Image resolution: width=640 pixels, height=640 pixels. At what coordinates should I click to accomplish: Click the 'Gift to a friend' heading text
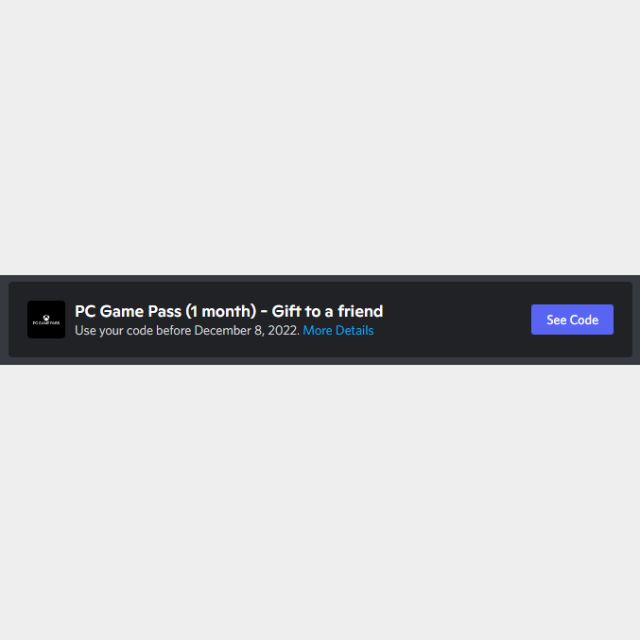pyautogui.click(x=327, y=311)
